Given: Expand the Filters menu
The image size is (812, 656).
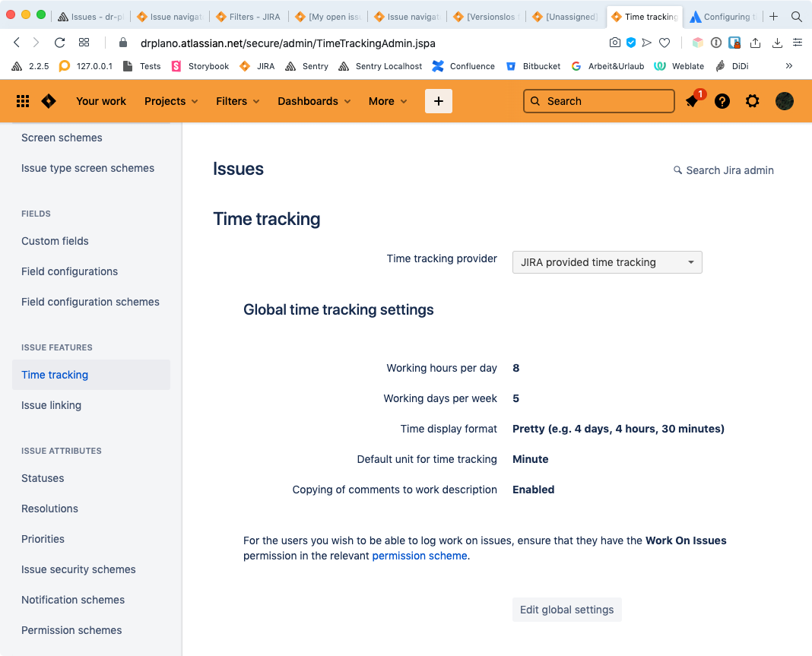Looking at the screenshot, I should (x=237, y=101).
